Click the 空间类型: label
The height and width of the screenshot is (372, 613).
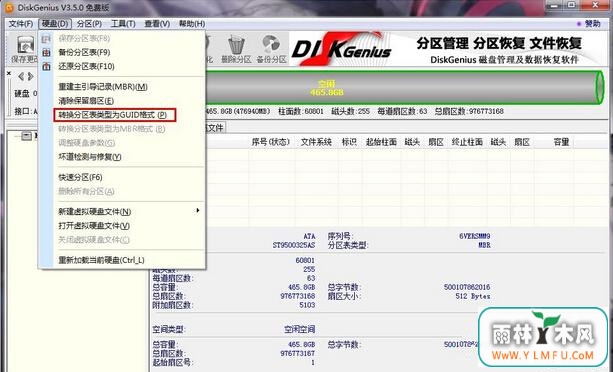coord(168,329)
